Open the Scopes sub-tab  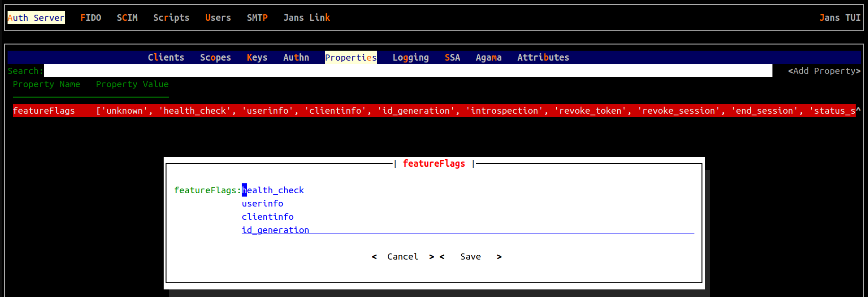click(215, 58)
